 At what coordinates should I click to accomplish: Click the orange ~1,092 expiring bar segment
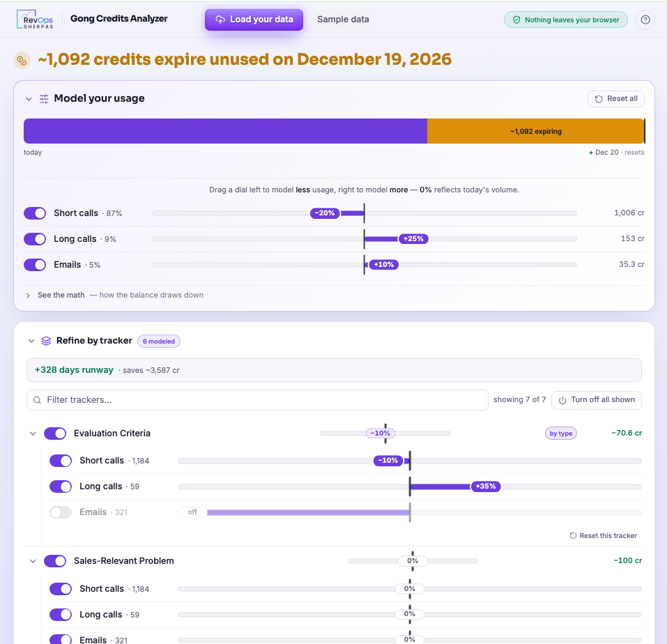point(535,131)
